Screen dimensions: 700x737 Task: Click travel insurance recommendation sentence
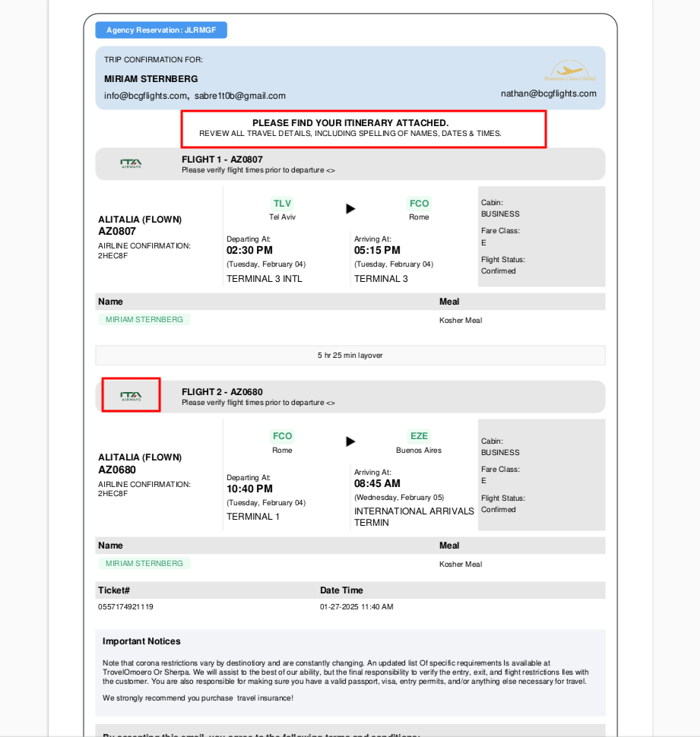point(198,698)
